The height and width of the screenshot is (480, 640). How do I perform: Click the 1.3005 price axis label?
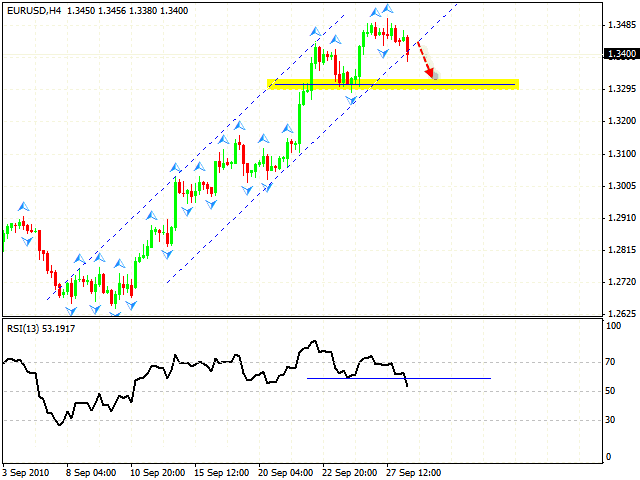[622, 186]
